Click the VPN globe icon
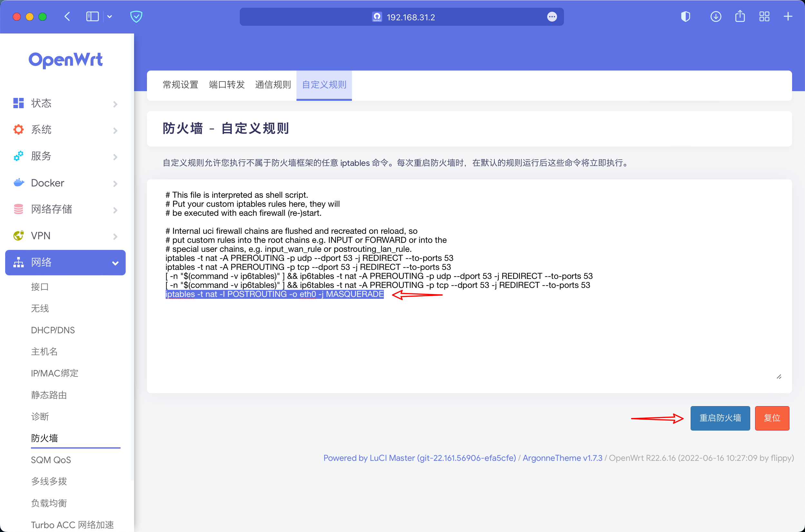The height and width of the screenshot is (532, 805). pyautogui.click(x=18, y=235)
